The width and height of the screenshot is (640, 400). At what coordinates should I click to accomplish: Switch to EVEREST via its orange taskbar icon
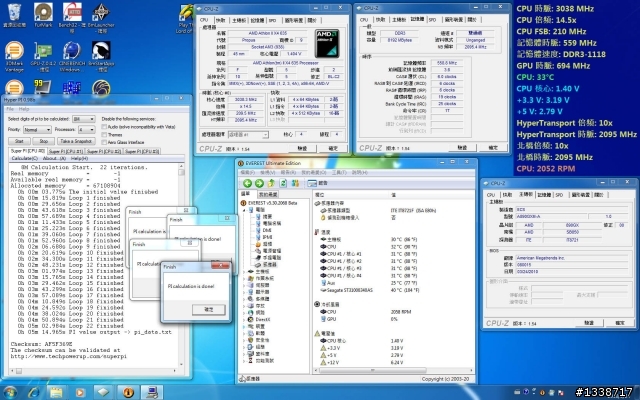(128, 392)
